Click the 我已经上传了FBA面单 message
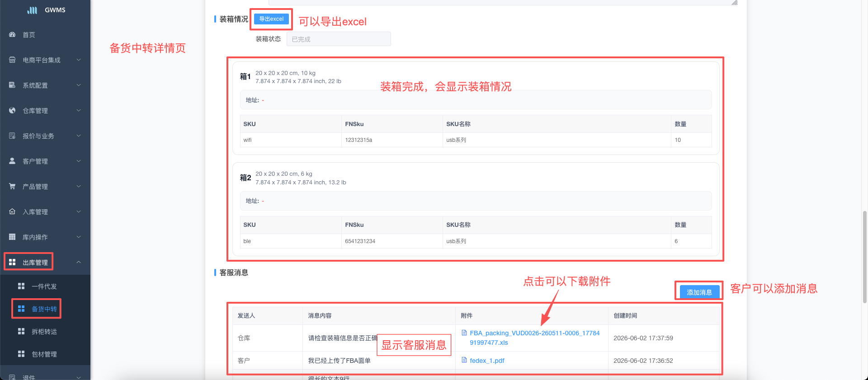The image size is (868, 380). click(339, 361)
